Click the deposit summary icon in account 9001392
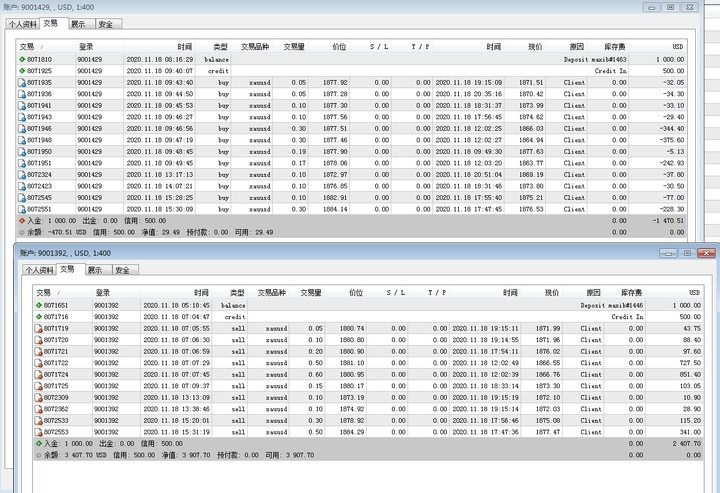Viewport: 720px width, 493px height. point(39,443)
